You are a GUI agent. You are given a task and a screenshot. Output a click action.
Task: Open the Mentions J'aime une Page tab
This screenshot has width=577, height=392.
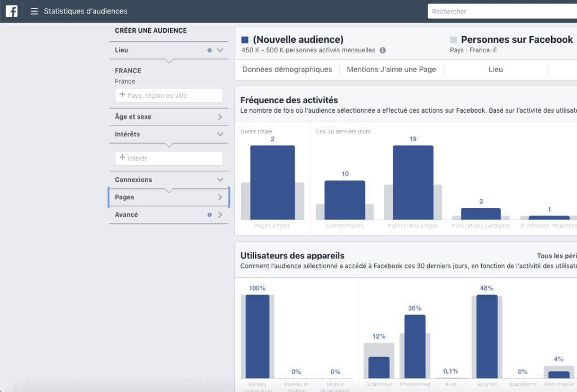pos(391,69)
